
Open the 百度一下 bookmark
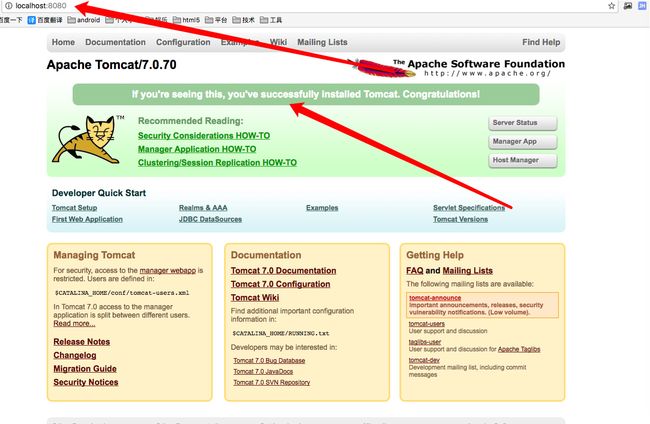[x=11, y=20]
